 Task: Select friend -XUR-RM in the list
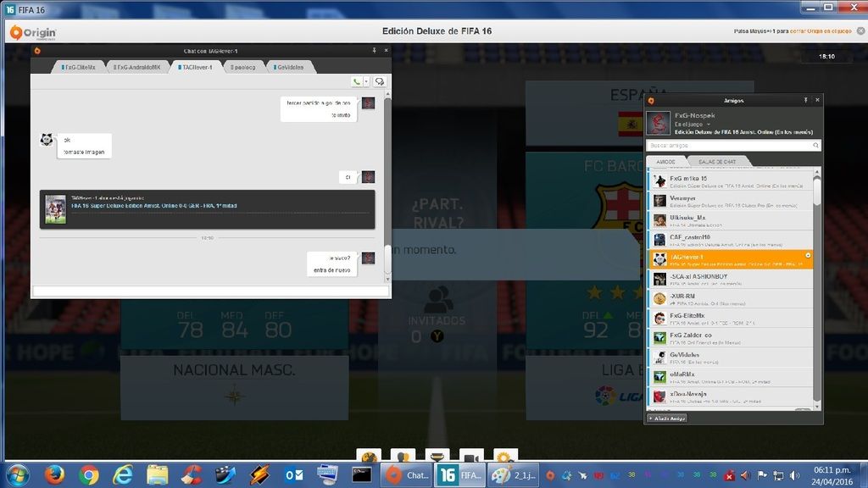(x=730, y=299)
